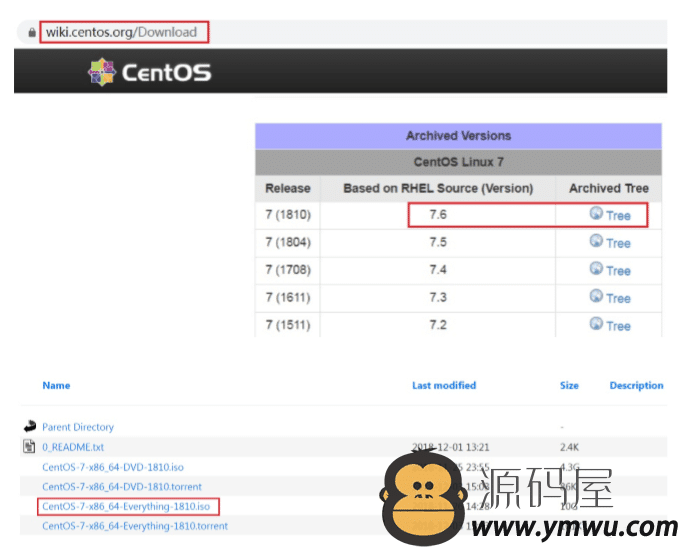
Task: Sort listing by Description column
Action: coord(636,386)
